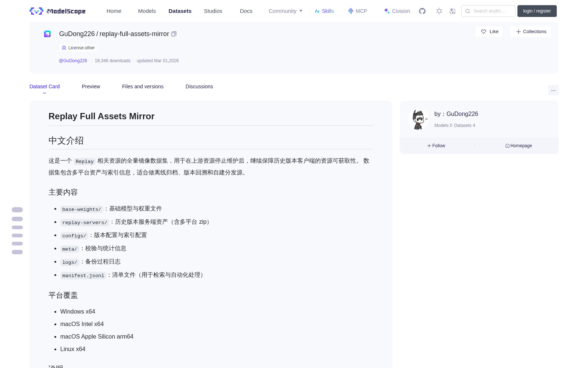The image size is (588, 368).
Task: Add dataset to Collections
Action: [x=531, y=32]
